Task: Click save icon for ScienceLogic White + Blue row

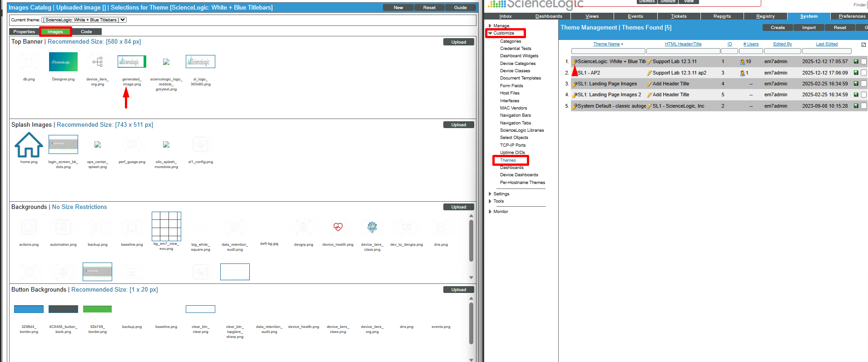Action: tap(856, 61)
